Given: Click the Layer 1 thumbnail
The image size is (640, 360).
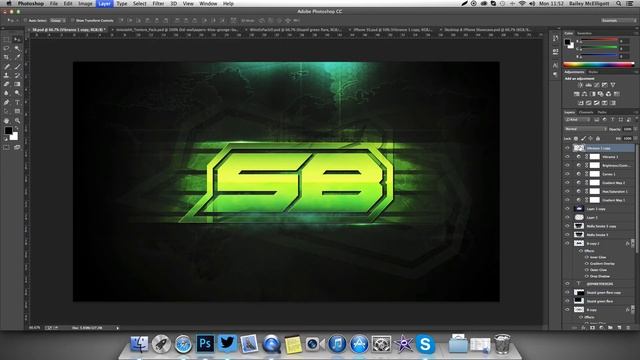Looking at the screenshot, I should coord(579,218).
